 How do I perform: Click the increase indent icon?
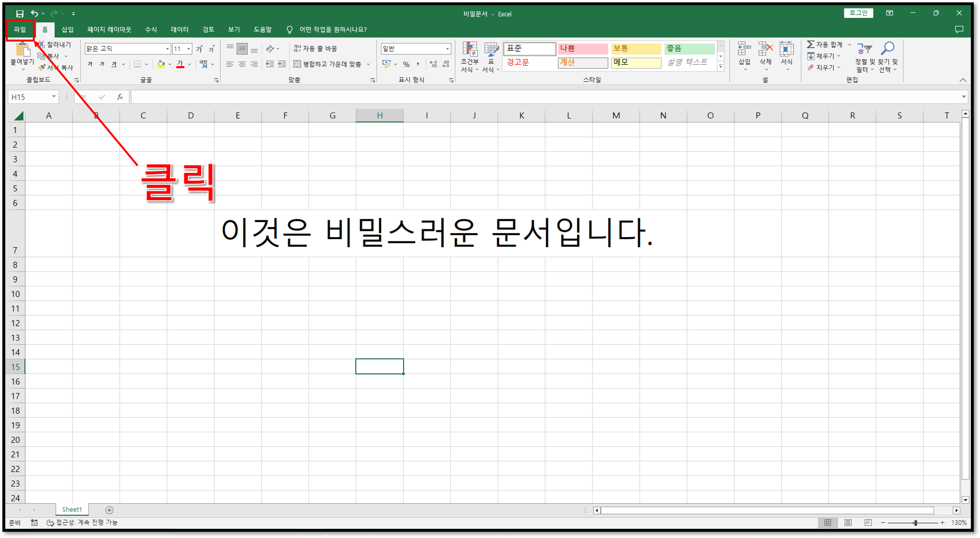pyautogui.click(x=282, y=64)
